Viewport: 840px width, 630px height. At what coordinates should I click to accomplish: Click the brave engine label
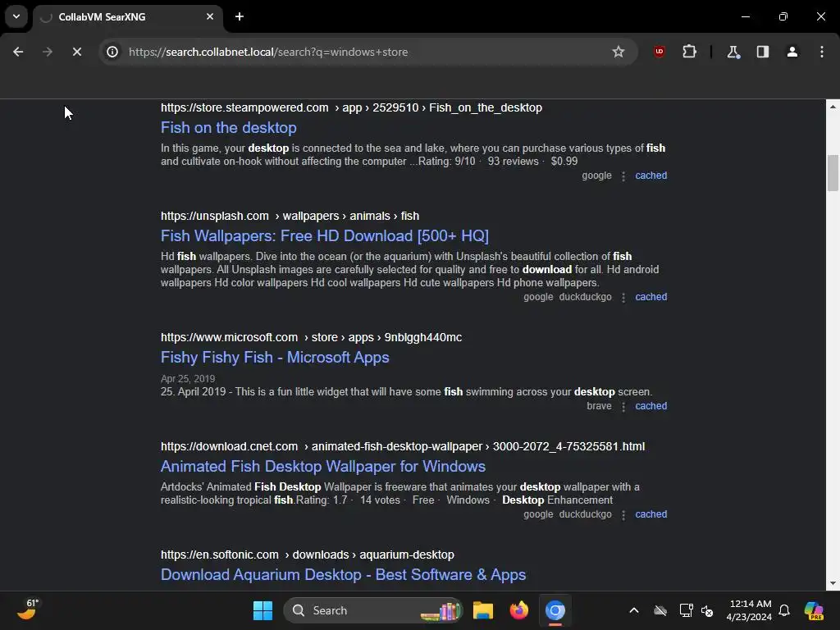pos(599,406)
